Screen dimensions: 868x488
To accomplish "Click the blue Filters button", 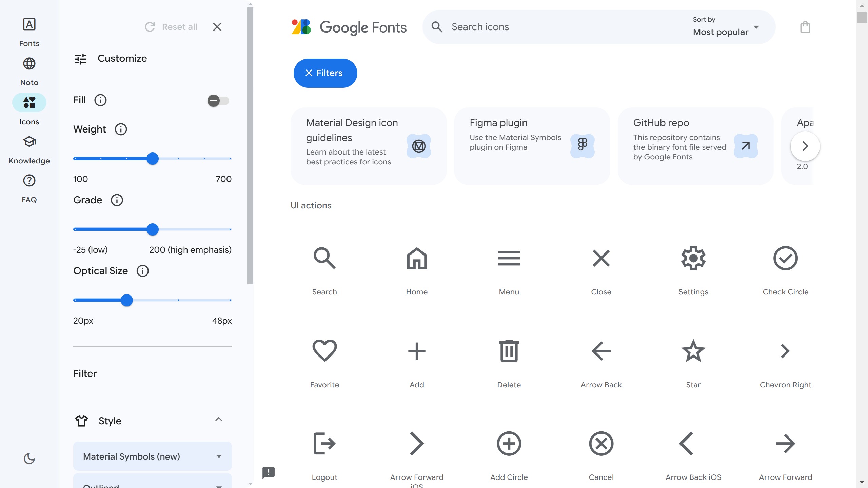I will tap(325, 73).
